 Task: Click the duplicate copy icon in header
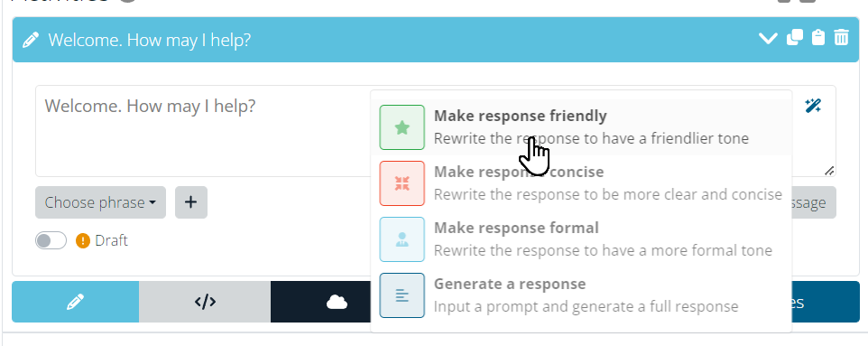[794, 38]
